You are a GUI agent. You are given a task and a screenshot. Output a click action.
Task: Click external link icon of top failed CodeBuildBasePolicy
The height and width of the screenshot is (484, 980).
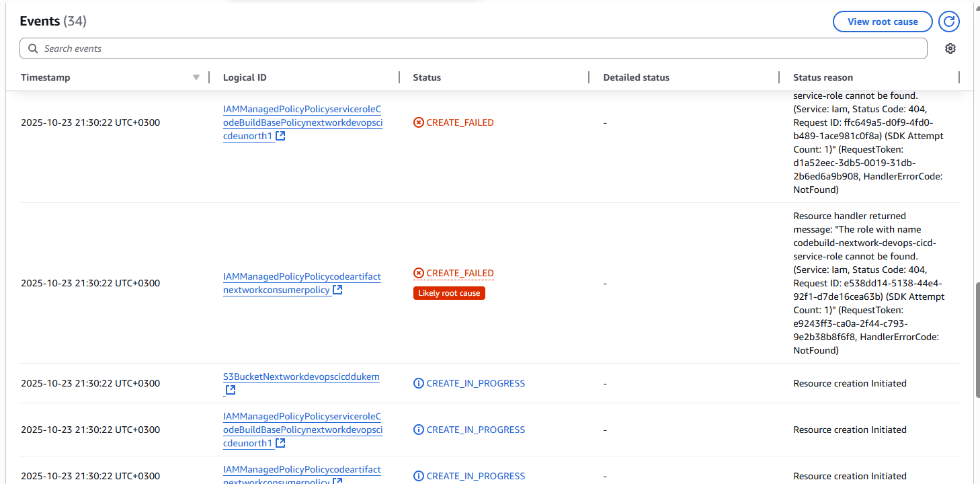point(280,136)
